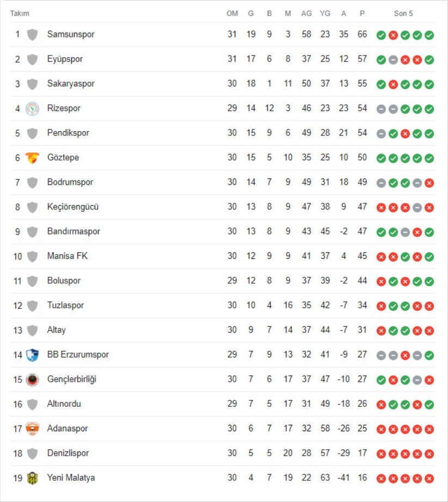
Task: Click the P points column header
Action: click(362, 14)
